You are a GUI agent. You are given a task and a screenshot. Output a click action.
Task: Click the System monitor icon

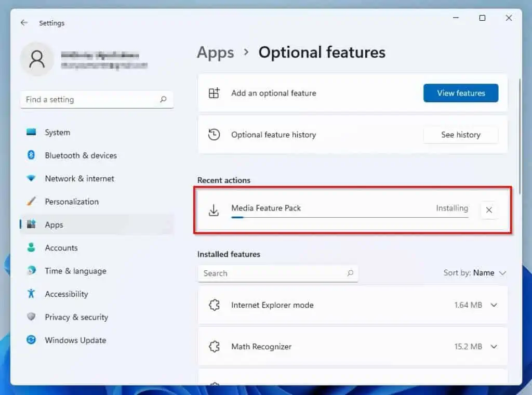(31, 132)
